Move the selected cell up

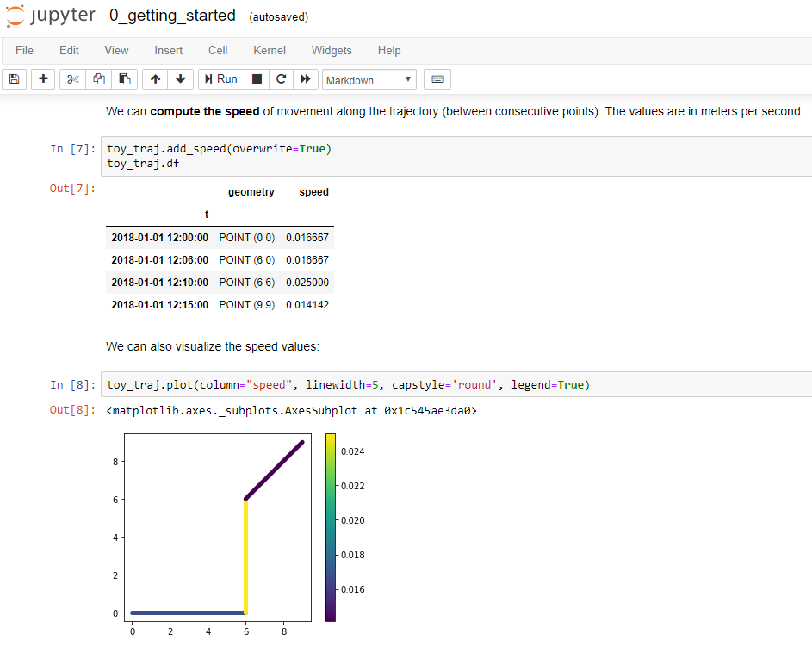click(x=154, y=78)
